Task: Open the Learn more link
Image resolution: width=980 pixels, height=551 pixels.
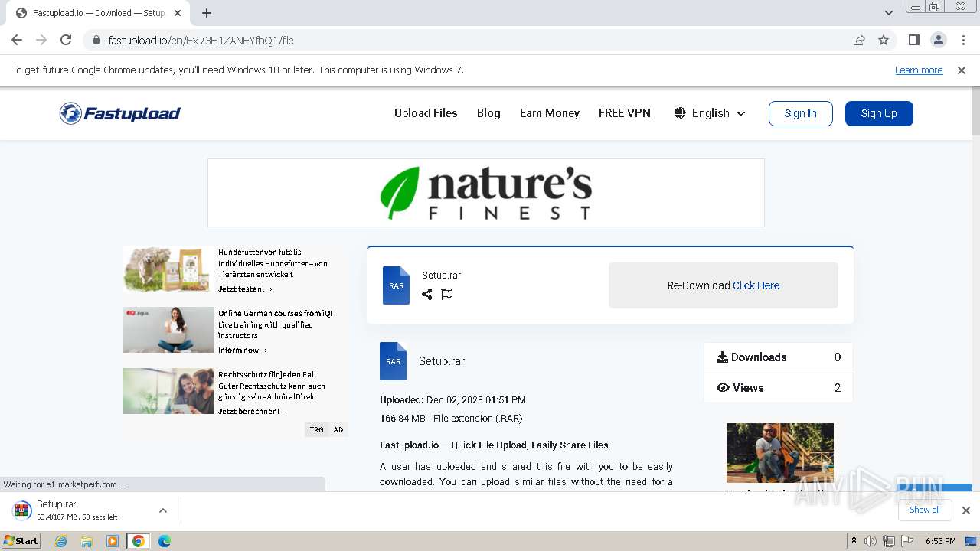Action: pyautogui.click(x=919, y=70)
